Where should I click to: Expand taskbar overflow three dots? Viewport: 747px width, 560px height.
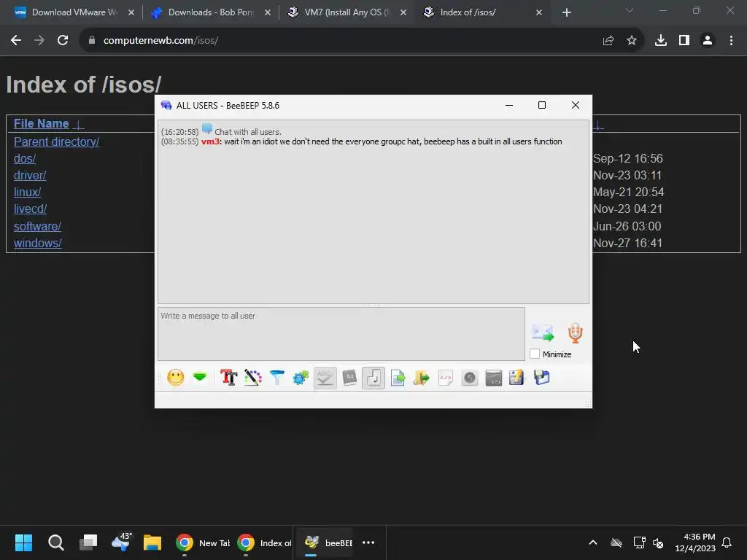click(x=368, y=542)
